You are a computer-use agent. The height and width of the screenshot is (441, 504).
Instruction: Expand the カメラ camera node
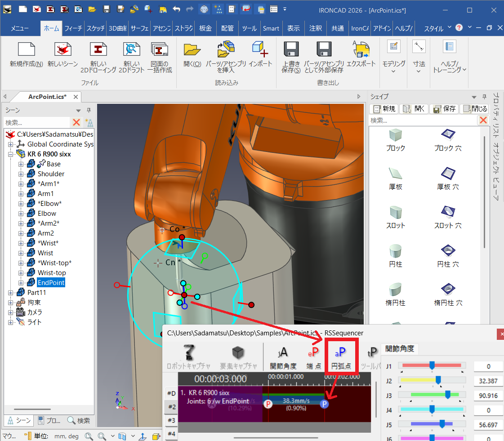click(x=11, y=312)
